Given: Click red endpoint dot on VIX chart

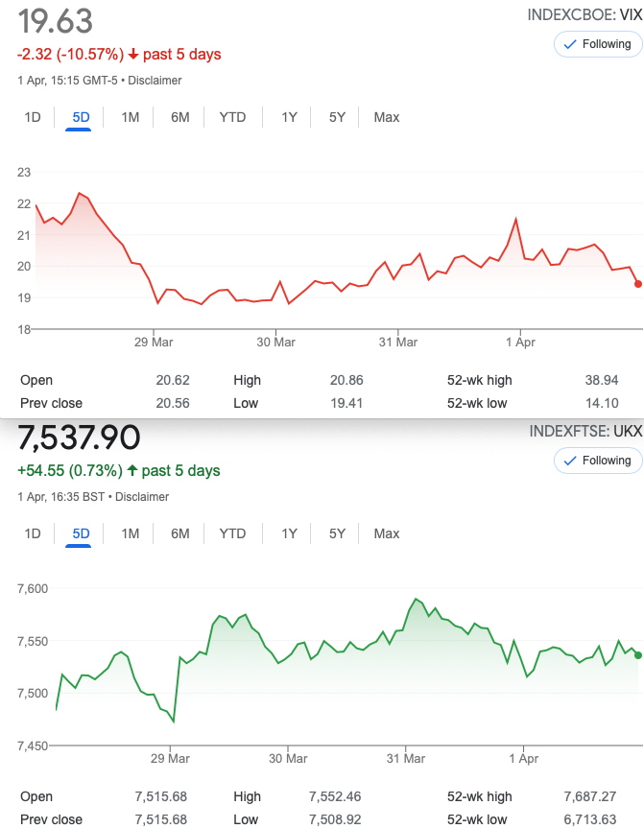Looking at the screenshot, I should (x=638, y=284).
